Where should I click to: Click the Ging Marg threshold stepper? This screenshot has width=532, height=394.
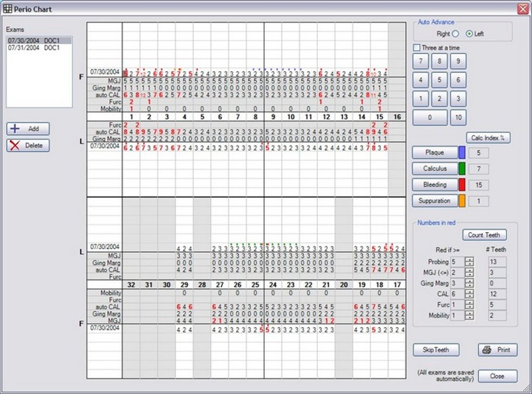[x=469, y=283]
